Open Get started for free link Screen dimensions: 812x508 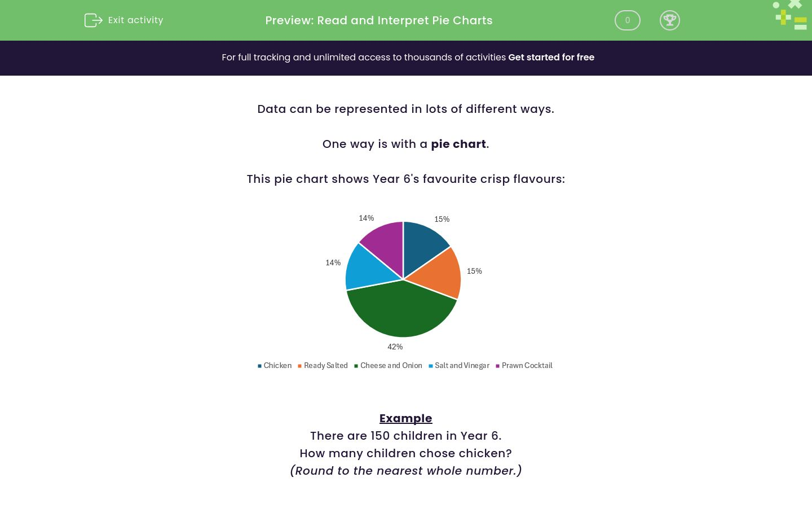[551, 57]
